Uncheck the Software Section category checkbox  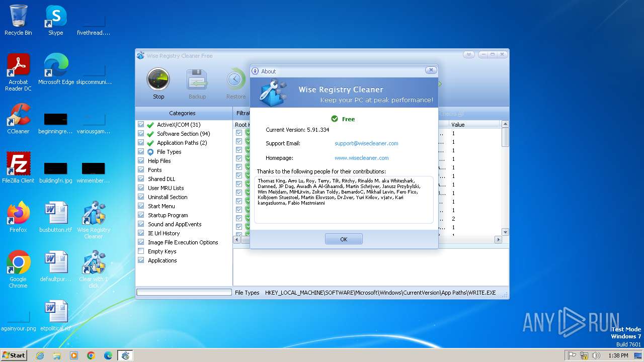pos(141,134)
